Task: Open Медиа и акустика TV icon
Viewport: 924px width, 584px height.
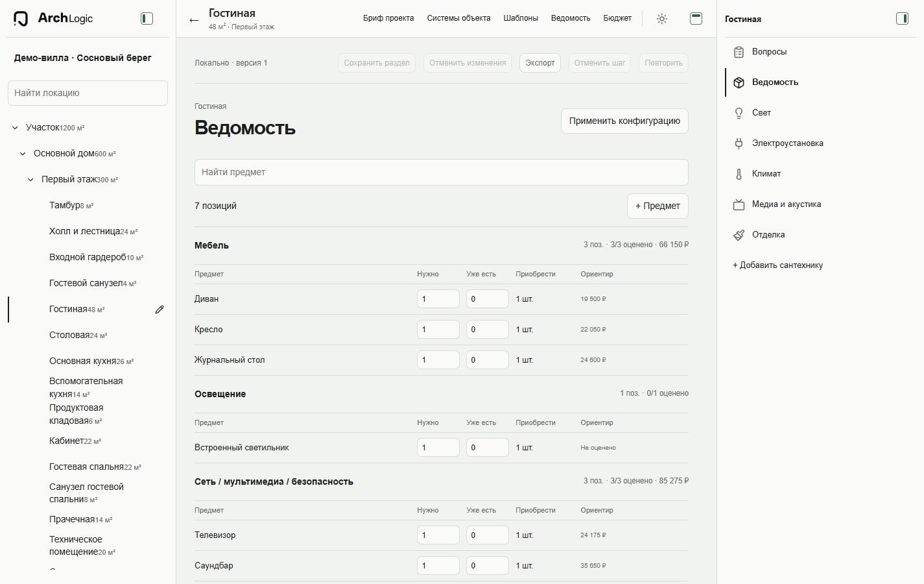Action: (739, 204)
